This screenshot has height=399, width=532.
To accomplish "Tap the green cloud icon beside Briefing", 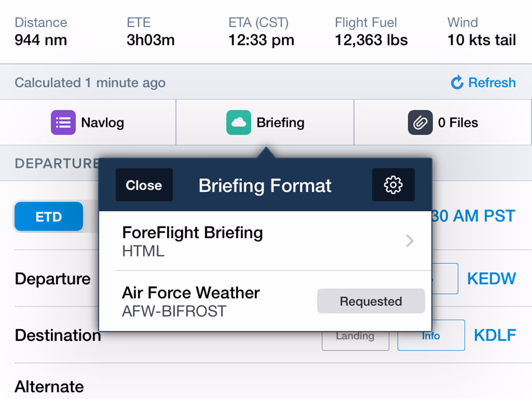I will pos(238,122).
